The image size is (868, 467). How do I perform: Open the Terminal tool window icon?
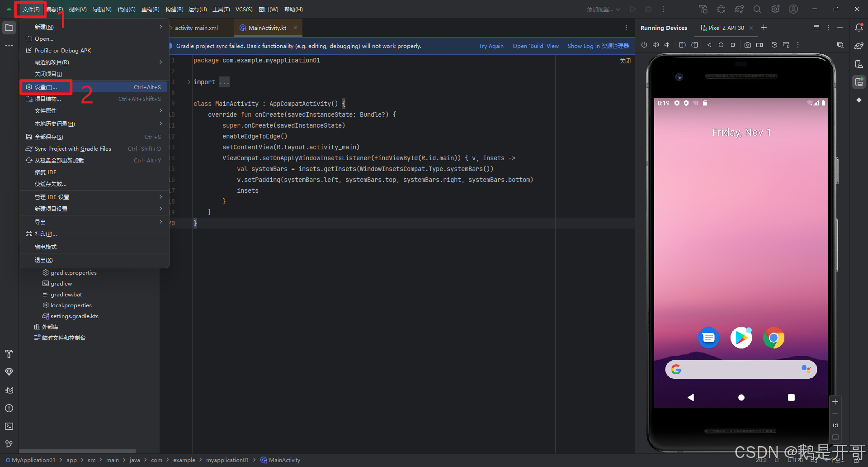pos(9,426)
